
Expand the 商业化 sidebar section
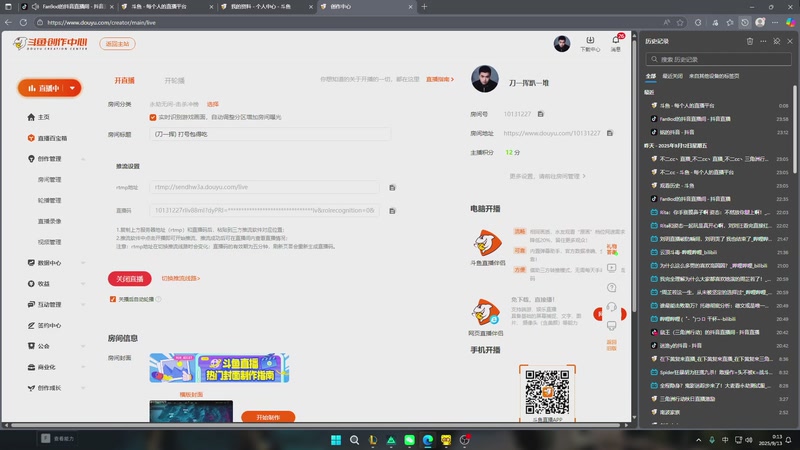83,367
